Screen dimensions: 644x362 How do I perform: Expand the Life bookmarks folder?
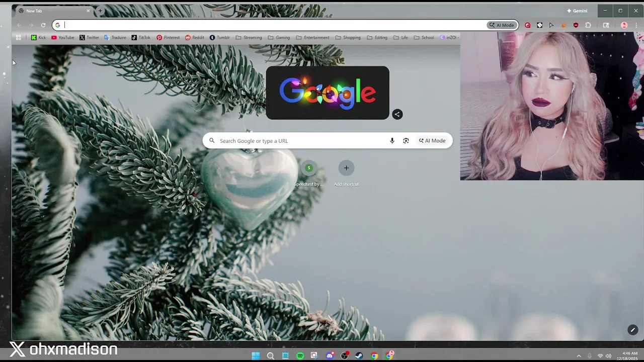[x=401, y=38]
